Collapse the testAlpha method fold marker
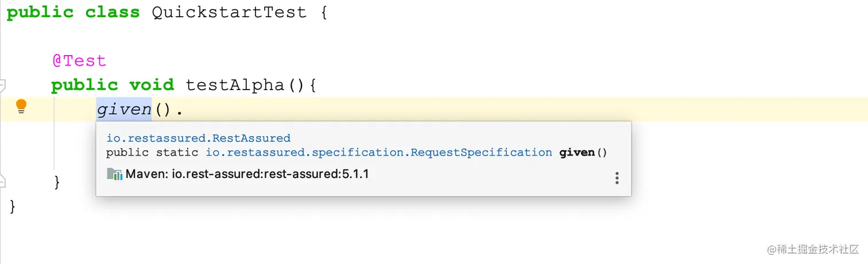868x264 pixels. pyautogui.click(x=2, y=86)
